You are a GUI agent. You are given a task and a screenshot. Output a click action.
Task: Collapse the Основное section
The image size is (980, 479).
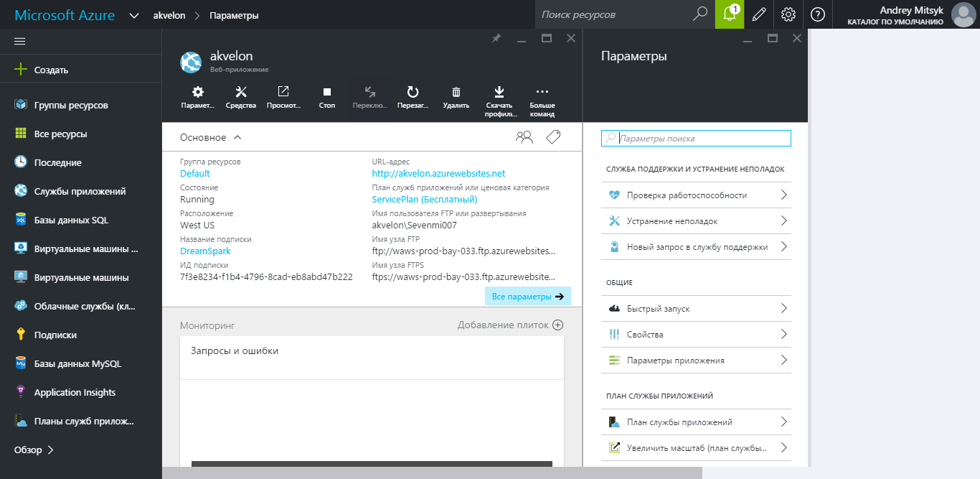[237, 137]
